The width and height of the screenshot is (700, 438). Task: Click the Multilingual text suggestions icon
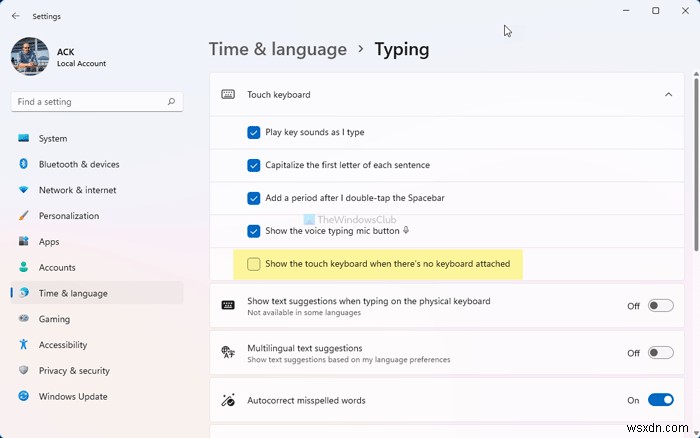(x=228, y=352)
